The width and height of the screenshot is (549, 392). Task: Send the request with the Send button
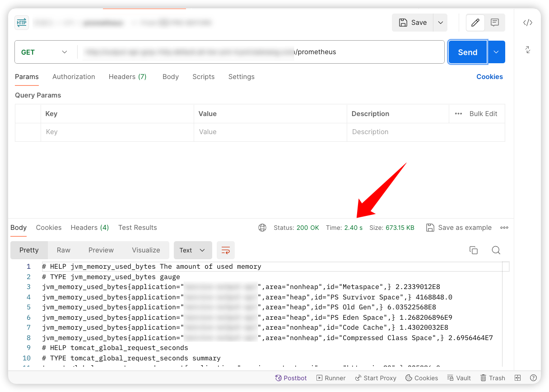[468, 52]
